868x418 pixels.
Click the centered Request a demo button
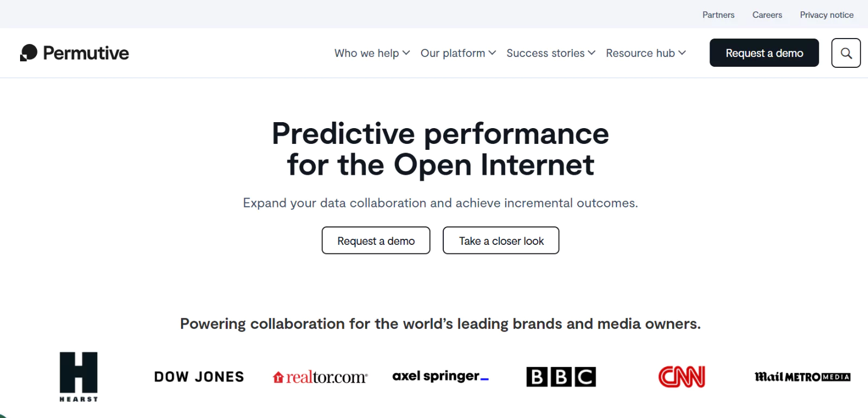375,240
